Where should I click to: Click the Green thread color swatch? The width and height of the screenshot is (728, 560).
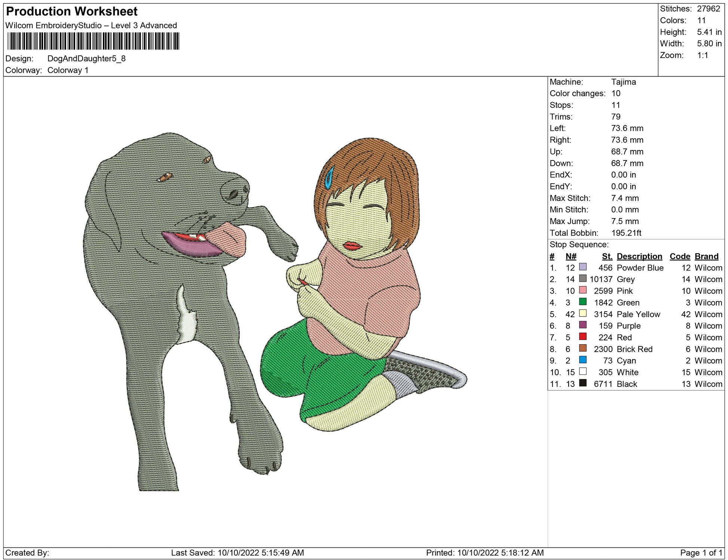click(x=582, y=302)
